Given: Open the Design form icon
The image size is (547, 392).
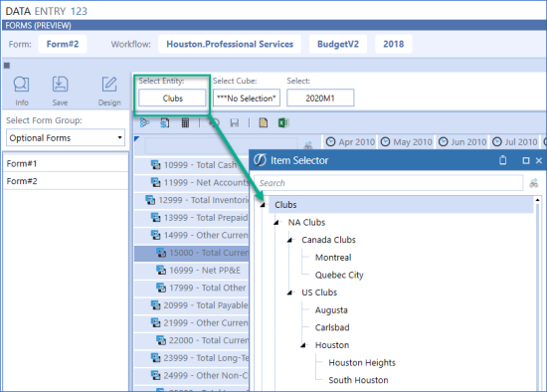Looking at the screenshot, I should (109, 85).
